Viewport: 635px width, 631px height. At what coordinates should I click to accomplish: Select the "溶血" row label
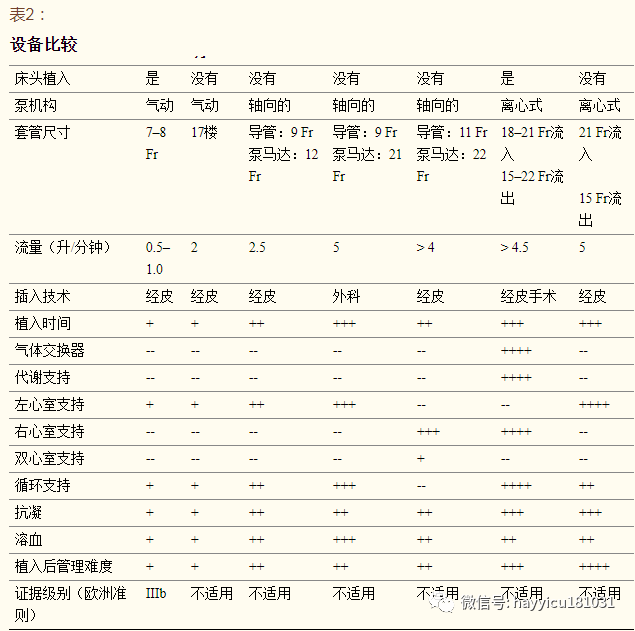pyautogui.click(x=28, y=539)
